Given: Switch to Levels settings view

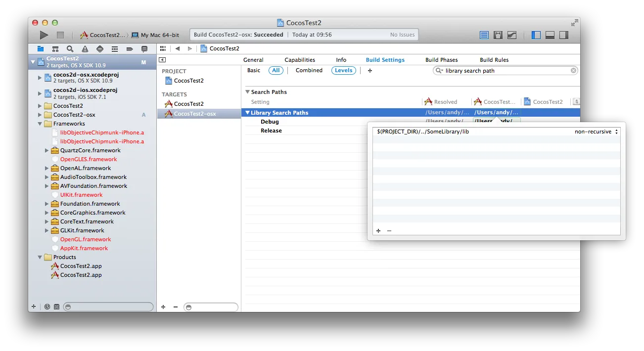Looking at the screenshot, I should point(344,70).
